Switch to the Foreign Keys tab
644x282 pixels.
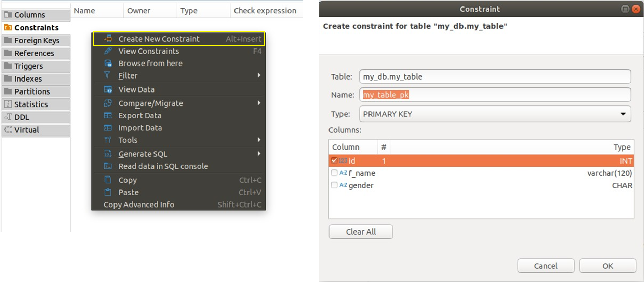(x=36, y=40)
